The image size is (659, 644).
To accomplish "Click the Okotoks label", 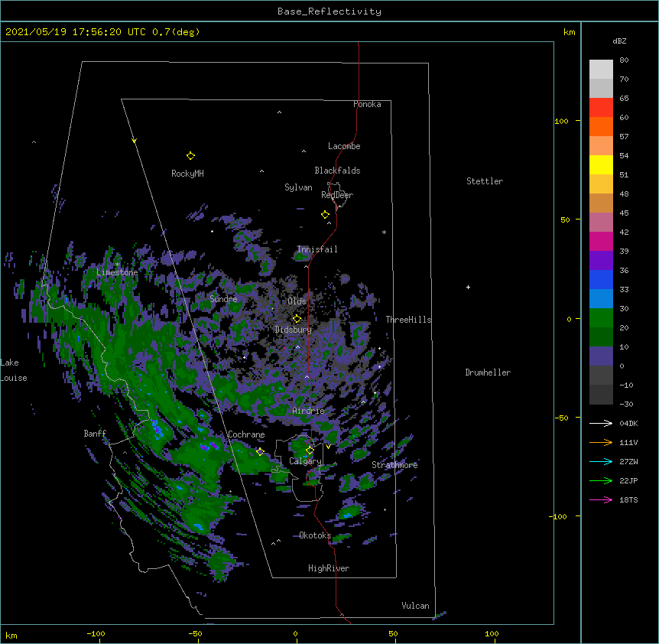I will click(x=315, y=535).
